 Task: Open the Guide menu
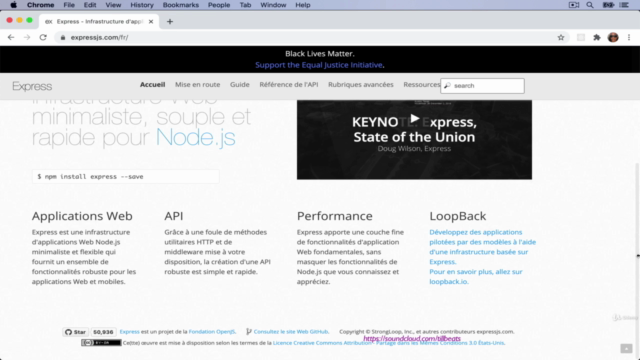[x=240, y=84]
